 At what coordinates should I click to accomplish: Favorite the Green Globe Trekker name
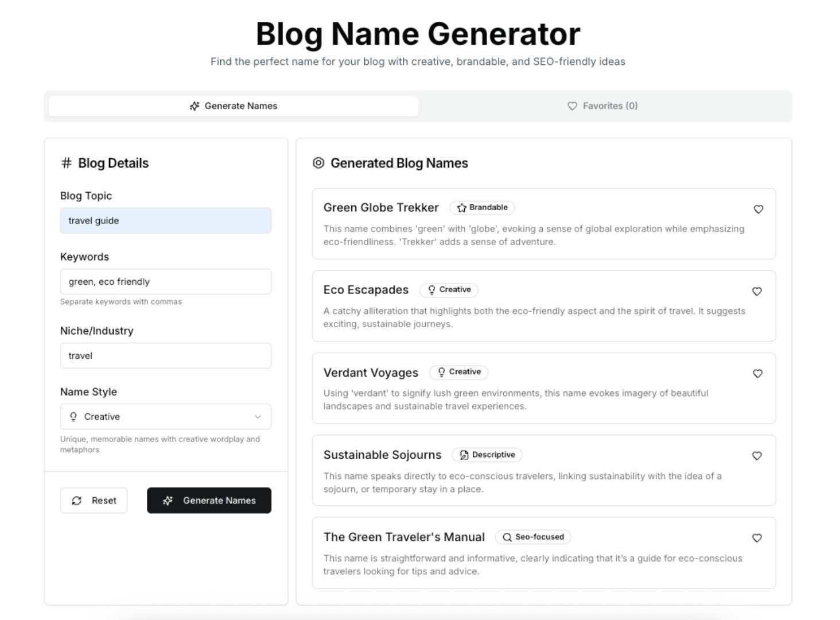tap(758, 210)
